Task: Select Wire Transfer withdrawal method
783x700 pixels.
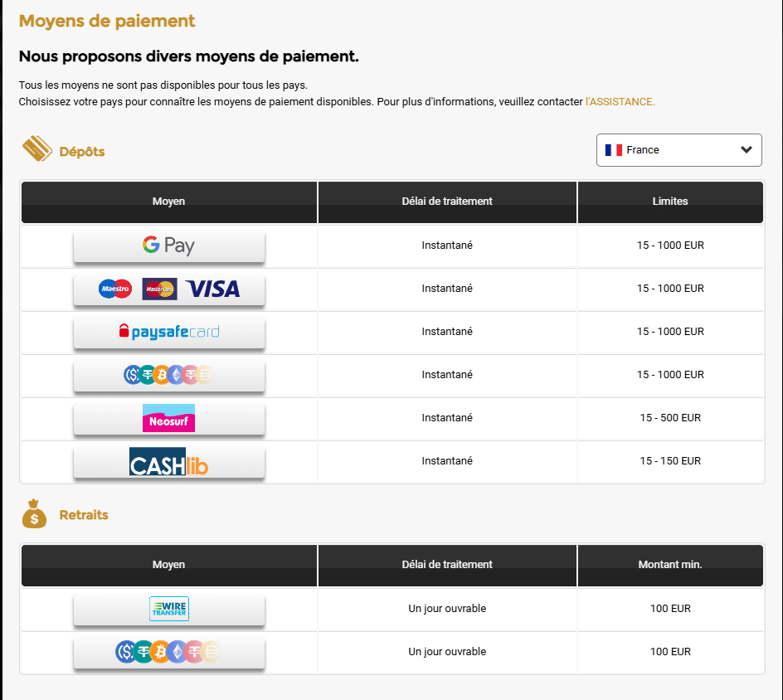Action: pyautogui.click(x=168, y=609)
